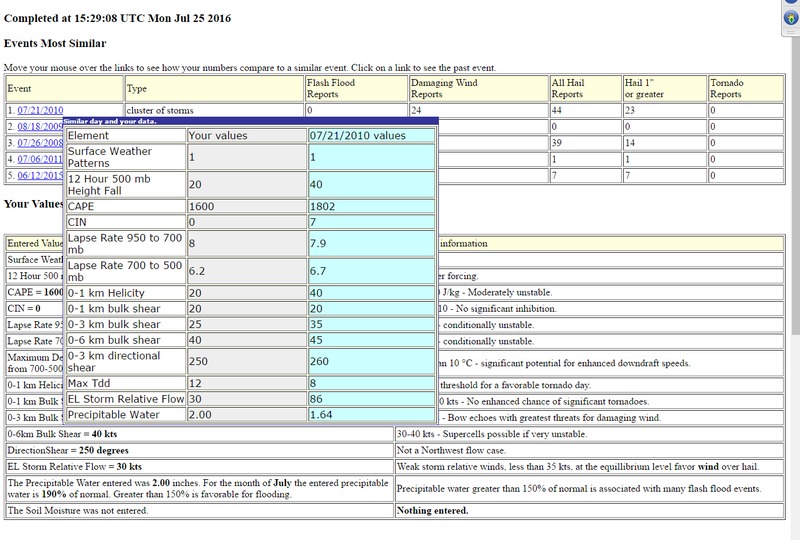Click the 'Flash Flood Reports' column header
This screenshot has height=540, width=800.
tap(356, 88)
